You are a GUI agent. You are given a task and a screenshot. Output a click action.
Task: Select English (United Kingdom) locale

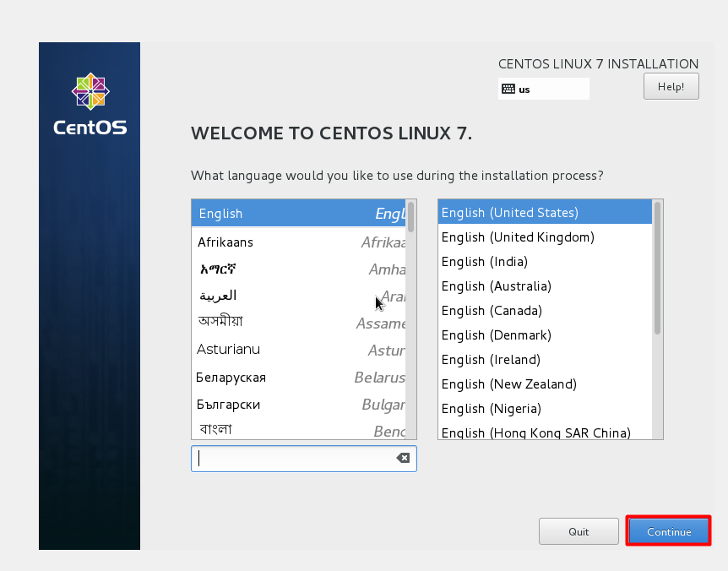pos(518,237)
